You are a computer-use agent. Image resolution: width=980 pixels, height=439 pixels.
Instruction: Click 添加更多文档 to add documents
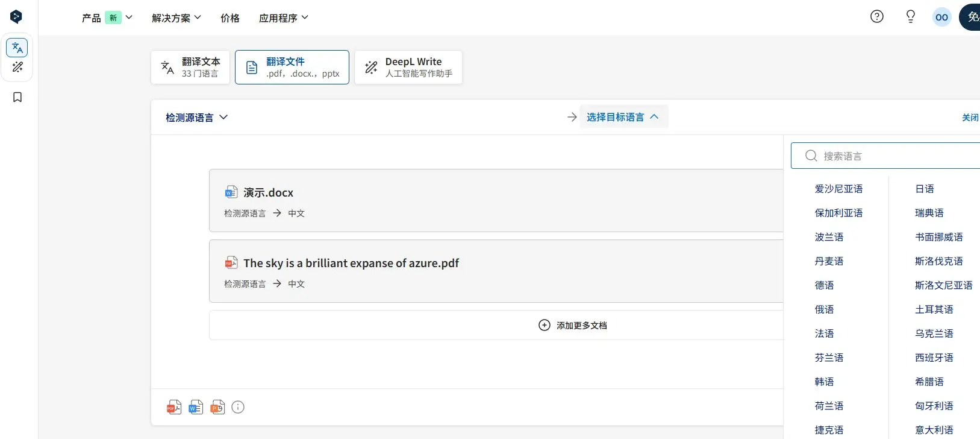tap(573, 326)
